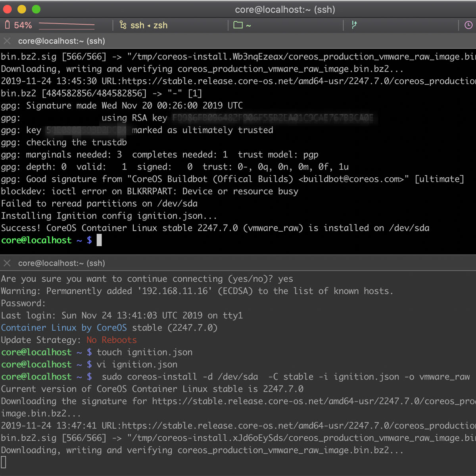Screen dimensions: 476x476
Task: Click the clock icon in status bar
Action: (x=468, y=25)
